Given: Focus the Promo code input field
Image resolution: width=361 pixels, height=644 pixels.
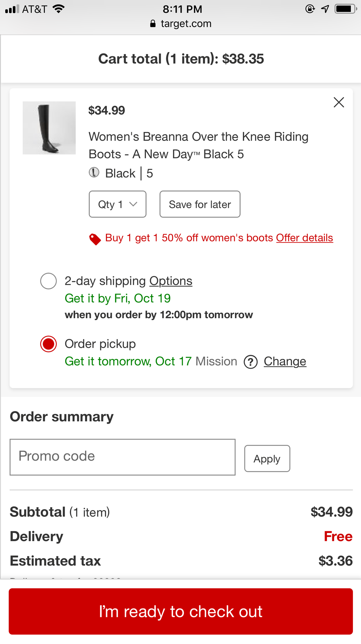Looking at the screenshot, I should coord(123,457).
